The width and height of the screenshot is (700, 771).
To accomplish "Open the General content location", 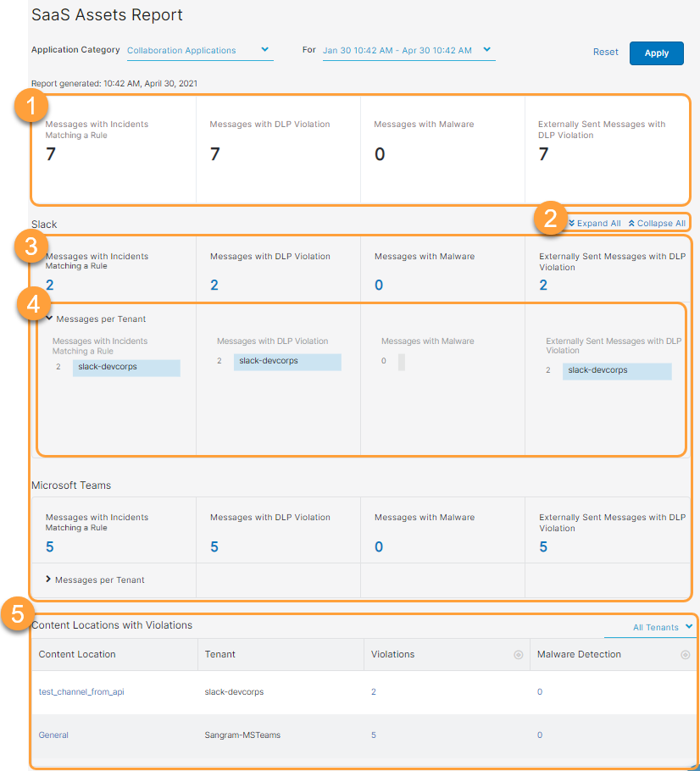I will [53, 735].
